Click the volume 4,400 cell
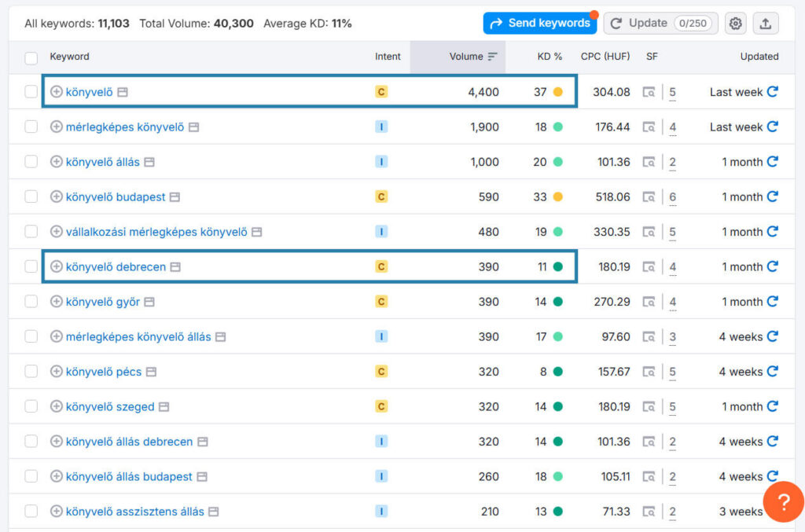Screen dimensions: 805x532 tap(483, 93)
